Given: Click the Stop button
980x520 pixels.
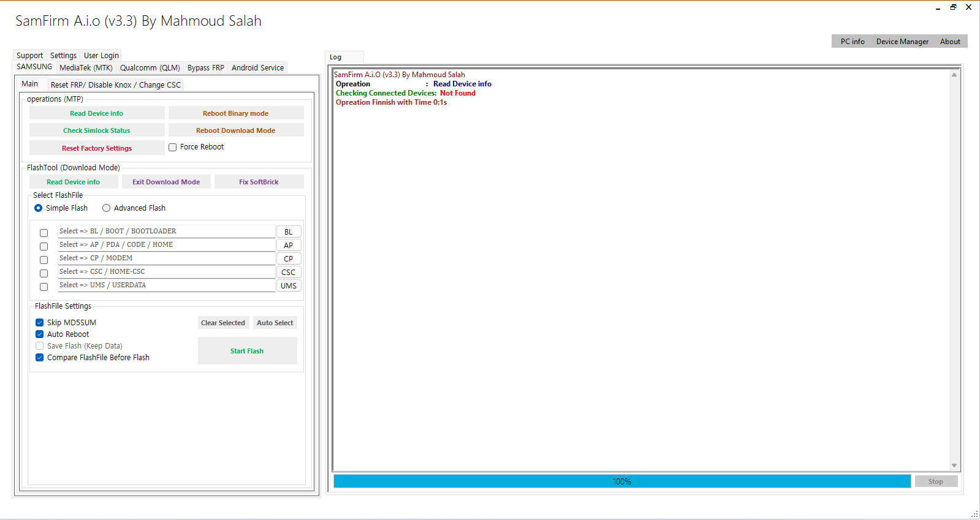Looking at the screenshot, I should (936, 481).
